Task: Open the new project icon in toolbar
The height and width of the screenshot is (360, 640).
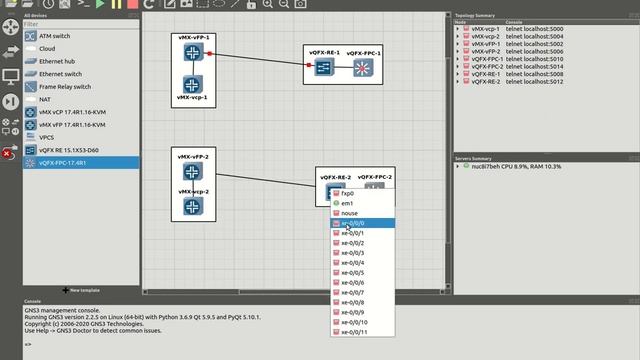Action: click(11, 3)
